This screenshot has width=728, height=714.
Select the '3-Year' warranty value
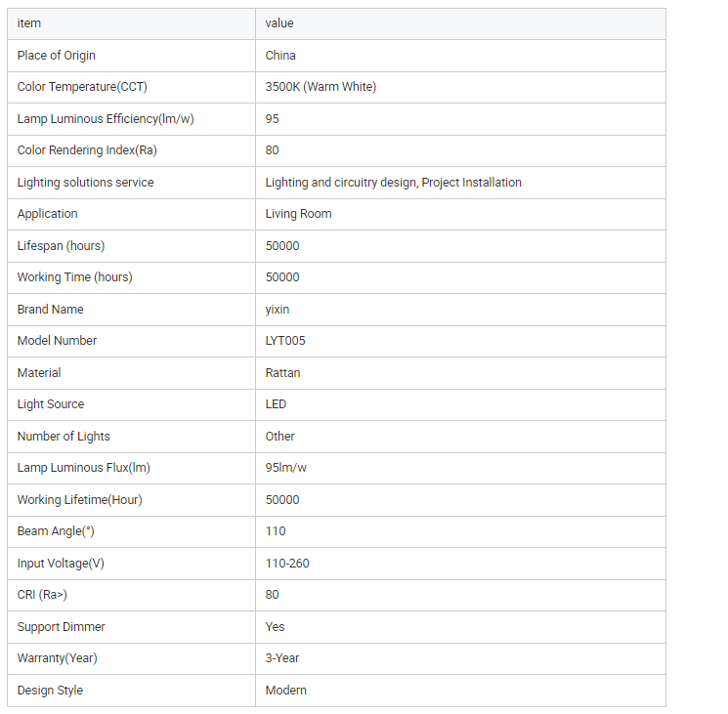pos(283,658)
